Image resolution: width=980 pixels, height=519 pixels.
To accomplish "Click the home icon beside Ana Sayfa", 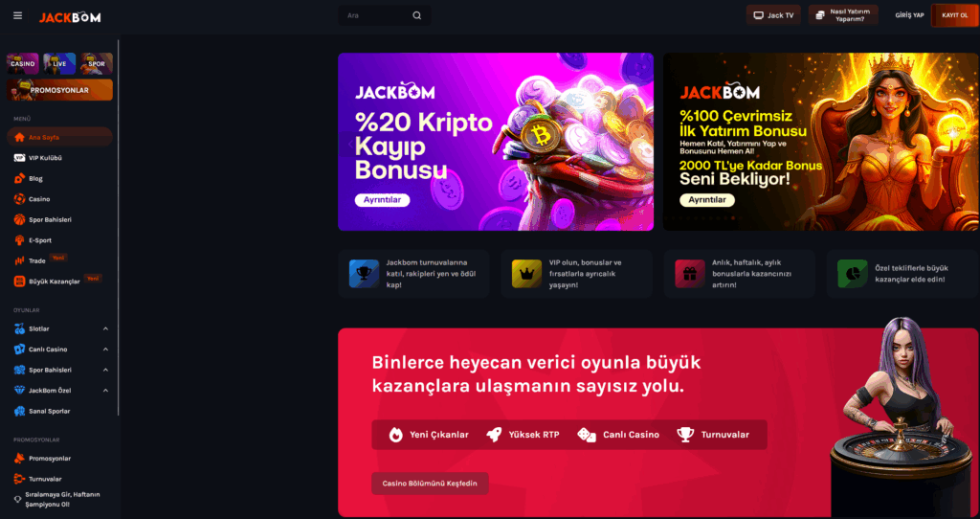I will point(19,137).
